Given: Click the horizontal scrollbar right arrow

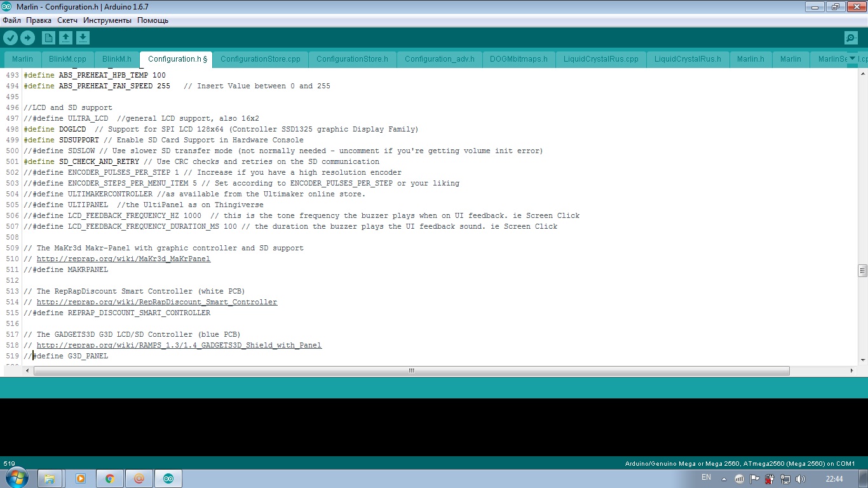Looking at the screenshot, I should [x=852, y=370].
